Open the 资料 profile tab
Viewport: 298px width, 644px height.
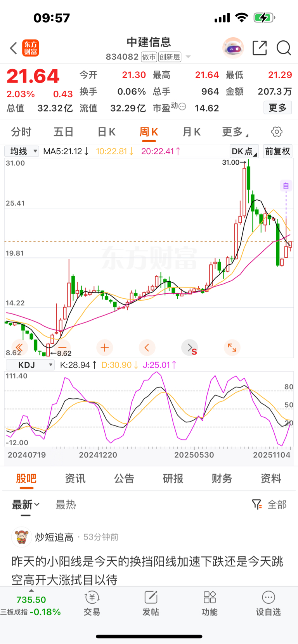pyautogui.click(x=271, y=479)
